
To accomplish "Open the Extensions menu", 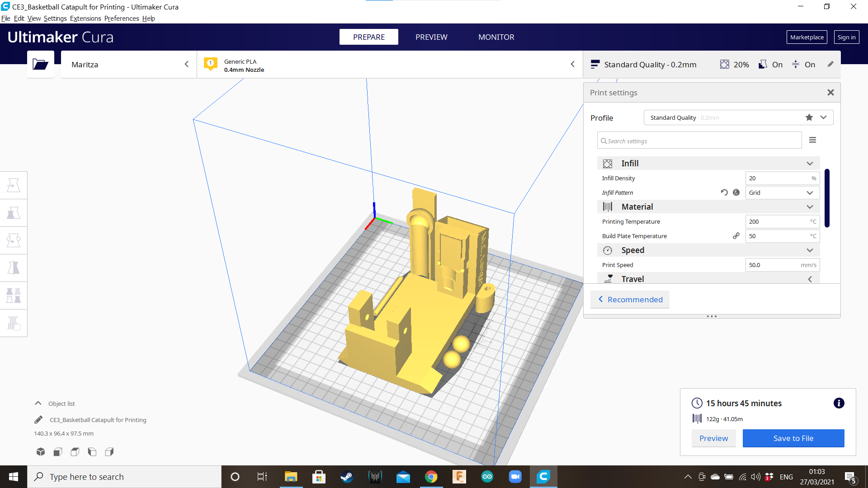I will (x=85, y=19).
